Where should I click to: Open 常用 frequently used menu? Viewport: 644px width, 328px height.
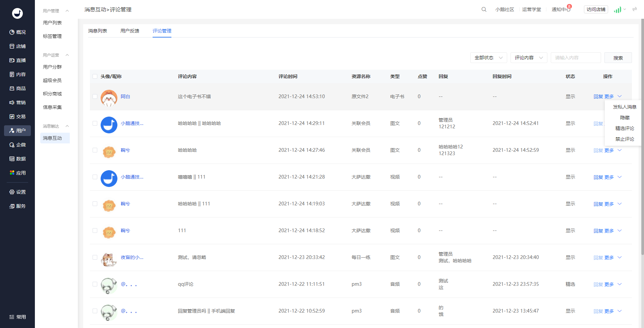(x=17, y=317)
